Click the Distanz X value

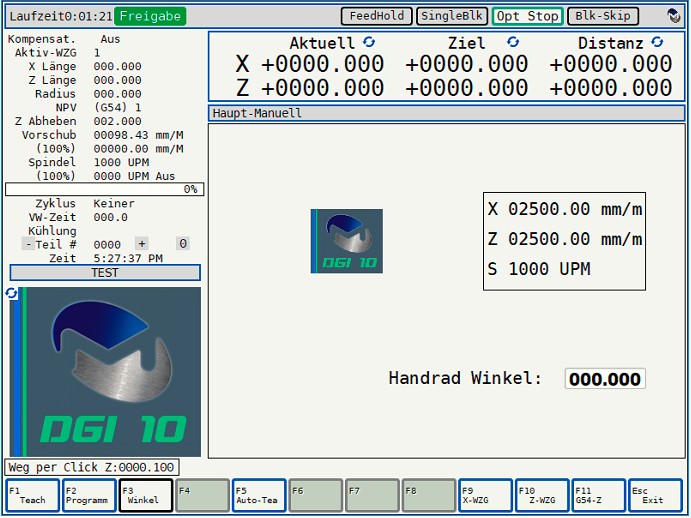click(x=611, y=64)
